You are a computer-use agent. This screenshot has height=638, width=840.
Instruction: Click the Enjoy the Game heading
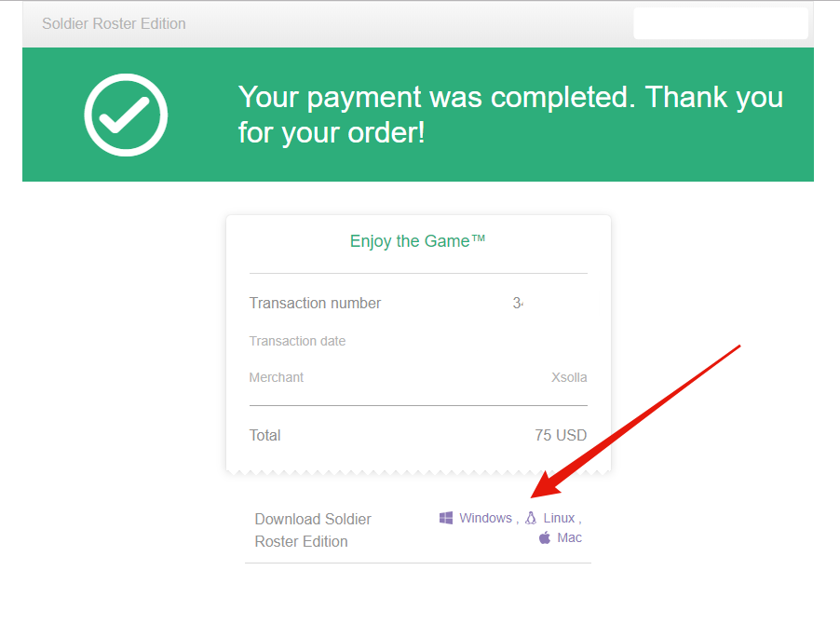point(418,241)
